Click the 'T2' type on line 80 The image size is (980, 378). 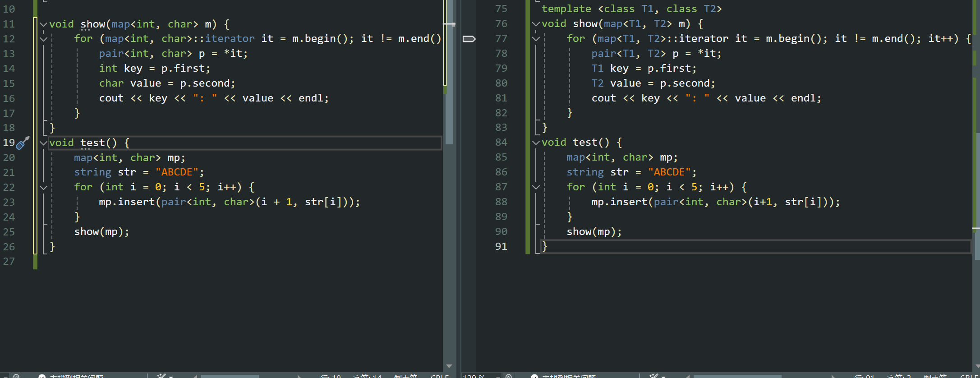[598, 83]
